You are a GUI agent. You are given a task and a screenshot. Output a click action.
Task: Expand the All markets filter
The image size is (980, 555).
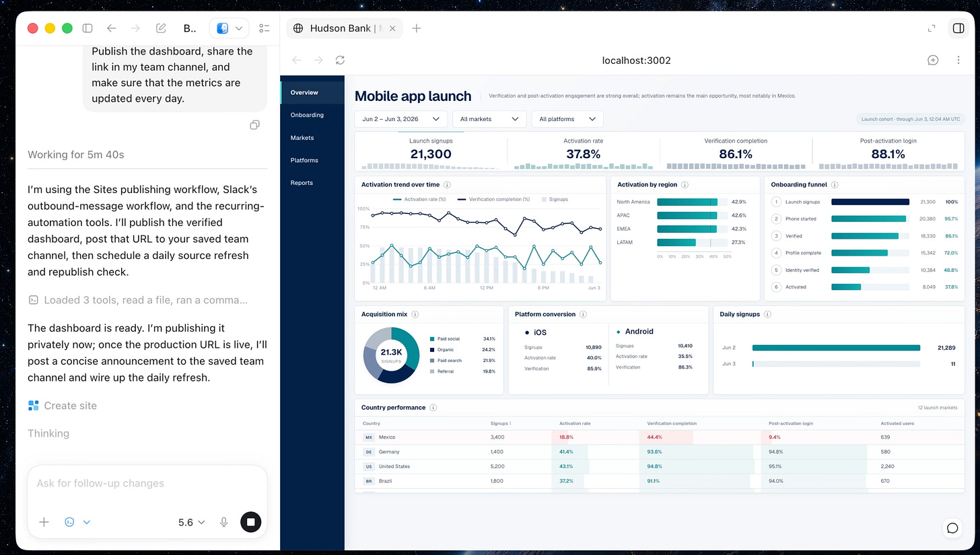489,119
